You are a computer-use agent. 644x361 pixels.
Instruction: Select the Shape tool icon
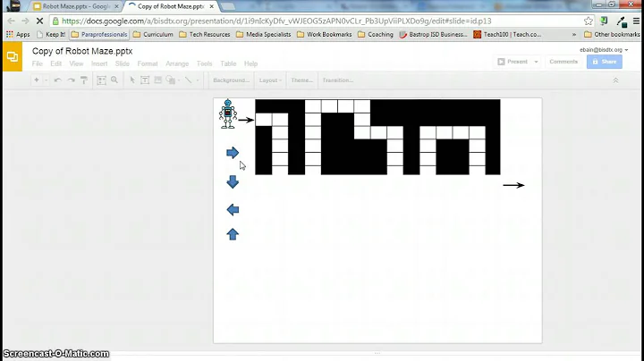[171, 80]
